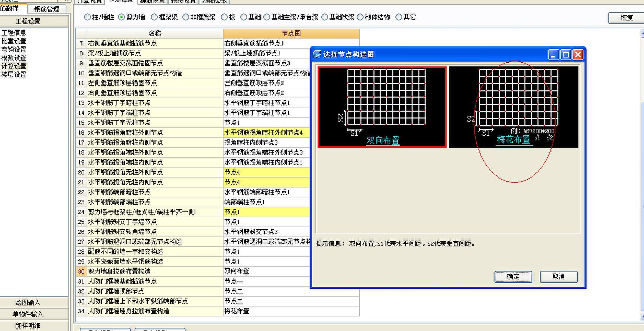Image resolution: width=644 pixels, height=331 pixels.
Task: Switch to the 筋翻样 tab
Action: (x=13, y=8)
